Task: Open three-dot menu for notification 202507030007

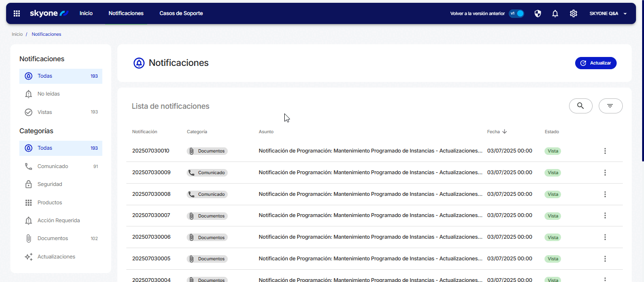Action: pyautogui.click(x=605, y=216)
